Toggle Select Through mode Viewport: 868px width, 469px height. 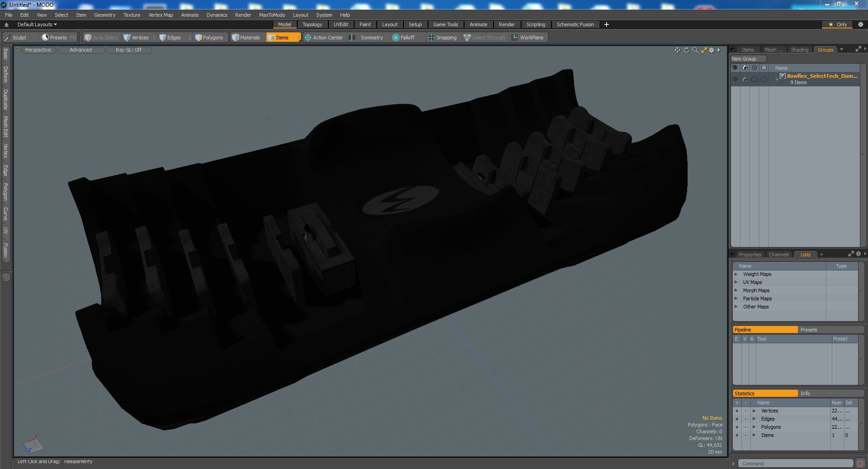(484, 38)
